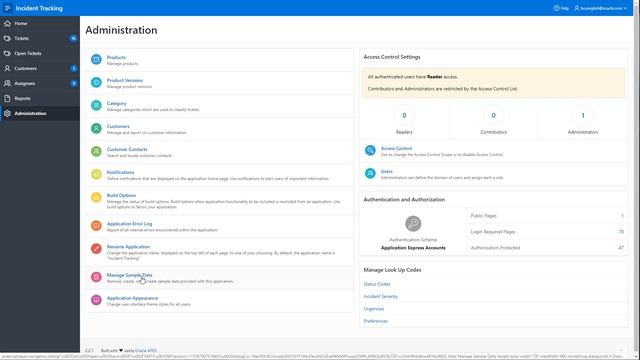Click the Customer Contacts icon
This screenshot has width=640, height=360.
click(96, 151)
